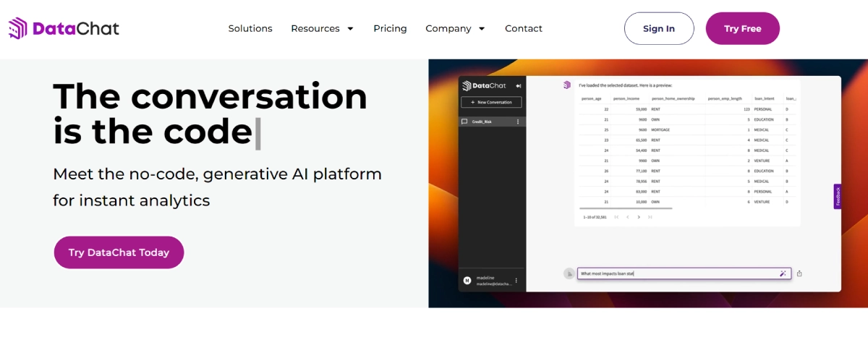Open the Solutions menu item
Image resolution: width=868 pixels, height=340 pixels.
click(x=250, y=29)
